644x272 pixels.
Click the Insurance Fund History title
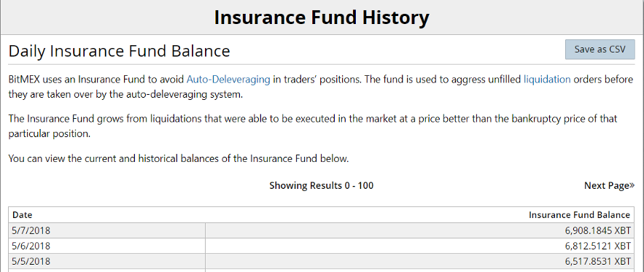[x=322, y=18]
